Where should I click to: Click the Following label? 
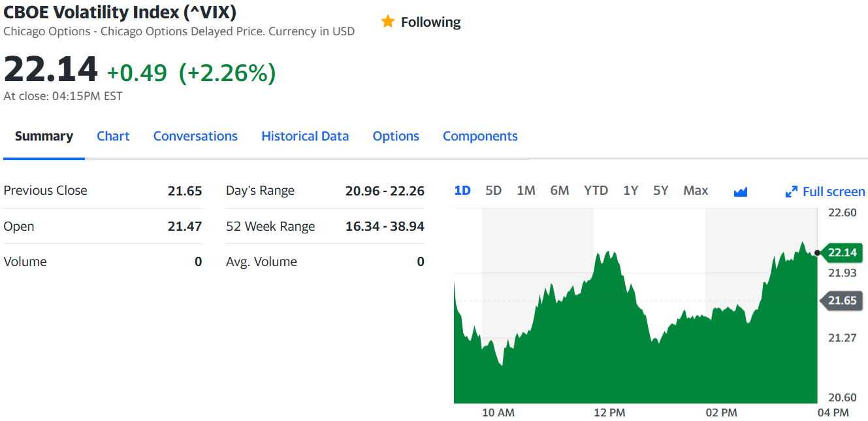[x=430, y=22]
